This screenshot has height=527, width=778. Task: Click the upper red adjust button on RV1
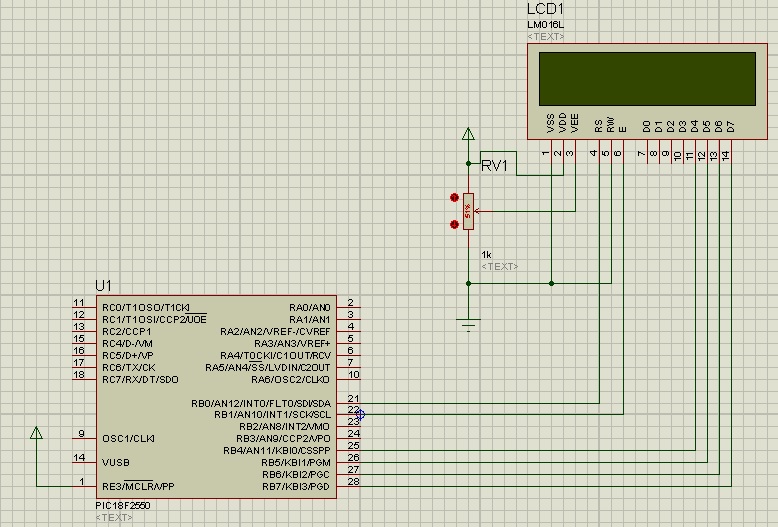pyautogui.click(x=454, y=198)
